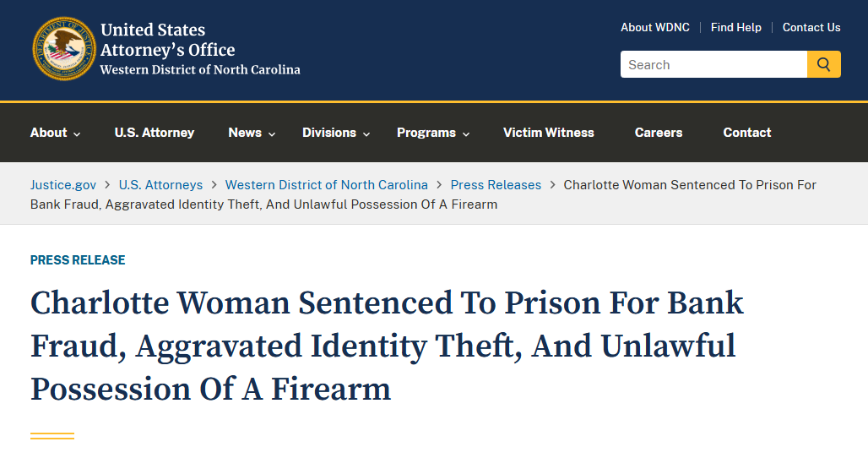Select Contact in the main navigation
868x458 pixels.
746,133
